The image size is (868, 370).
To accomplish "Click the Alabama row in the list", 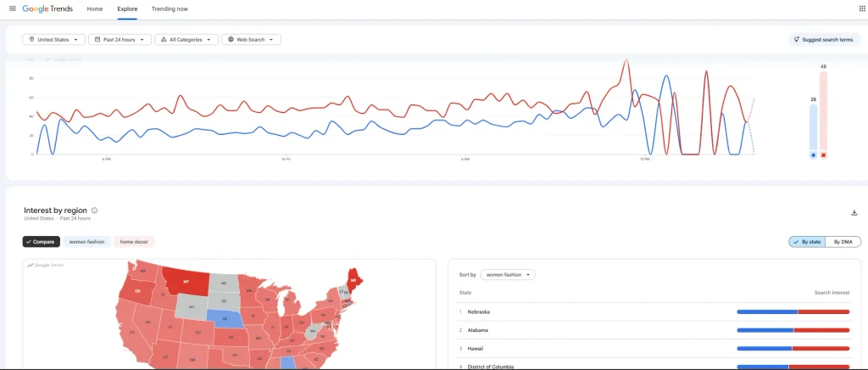I will click(x=654, y=330).
